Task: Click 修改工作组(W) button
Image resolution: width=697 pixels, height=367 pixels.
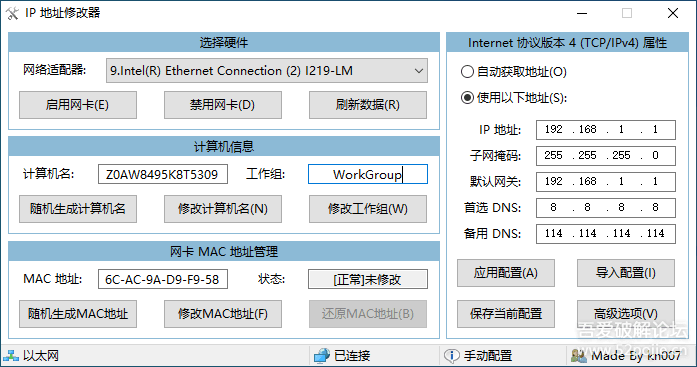Action: (x=368, y=209)
